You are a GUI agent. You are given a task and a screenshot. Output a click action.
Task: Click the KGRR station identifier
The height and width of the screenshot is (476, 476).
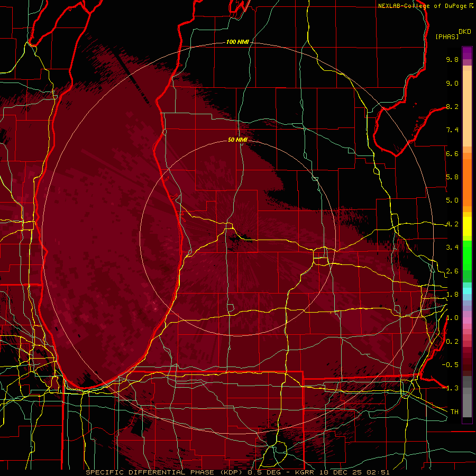tap(304, 472)
